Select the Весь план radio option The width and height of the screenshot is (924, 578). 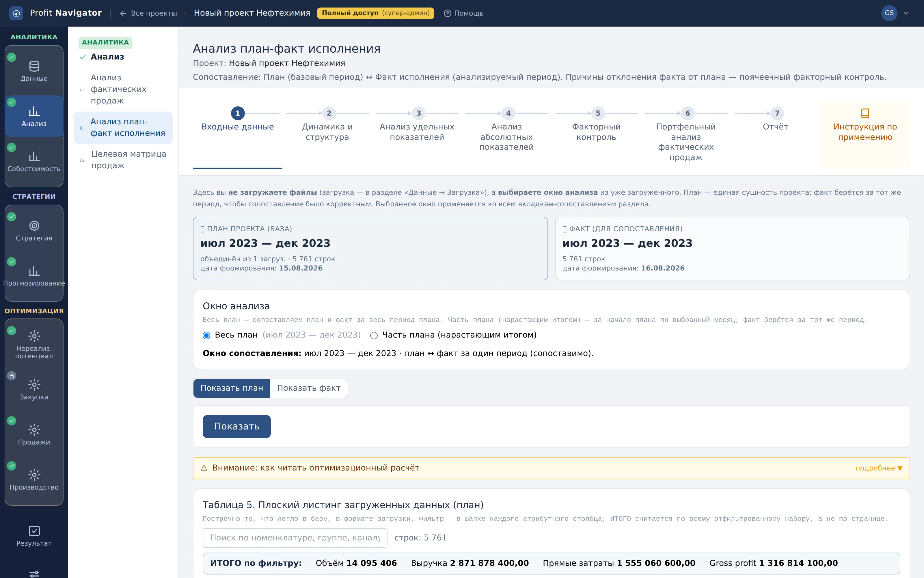(x=206, y=335)
